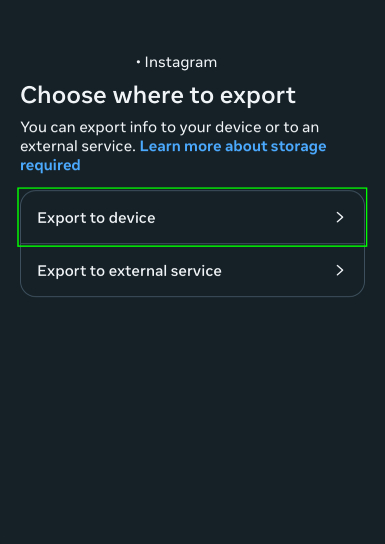The height and width of the screenshot is (544, 385).
Task: Open Learn more about storage required link
Action: (173, 155)
